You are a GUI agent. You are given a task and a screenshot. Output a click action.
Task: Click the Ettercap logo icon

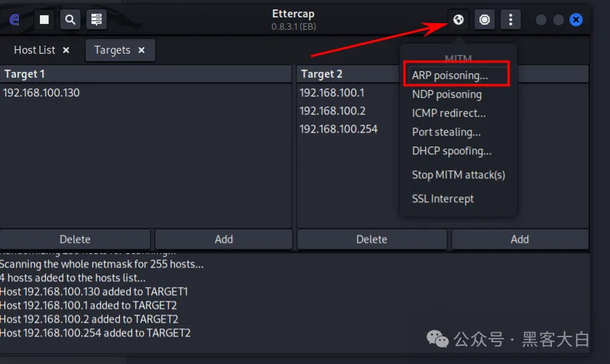point(15,20)
